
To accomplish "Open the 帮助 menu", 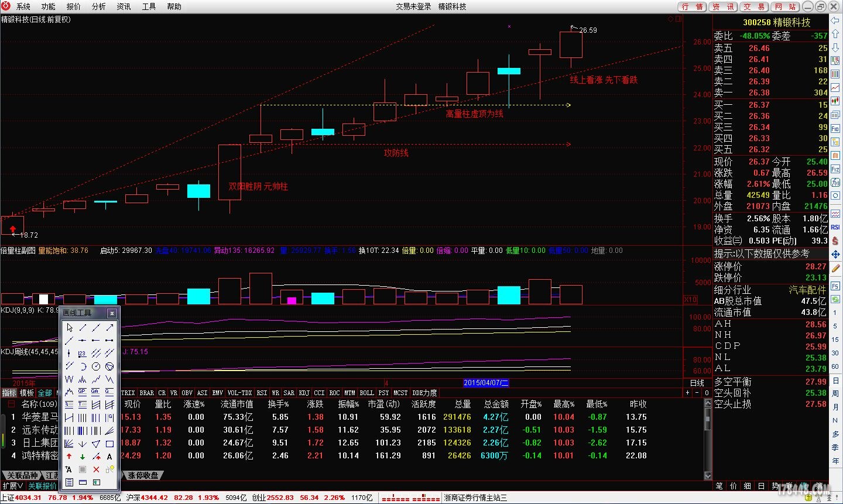I will (x=174, y=6).
